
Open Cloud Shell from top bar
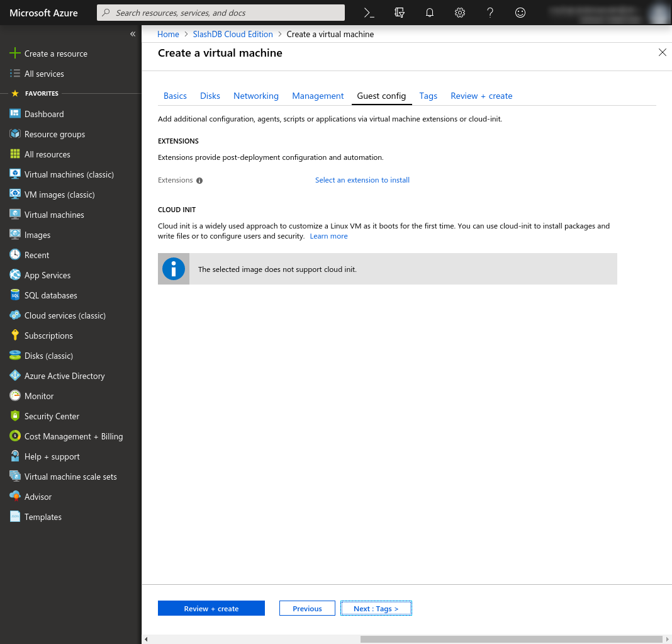point(369,13)
